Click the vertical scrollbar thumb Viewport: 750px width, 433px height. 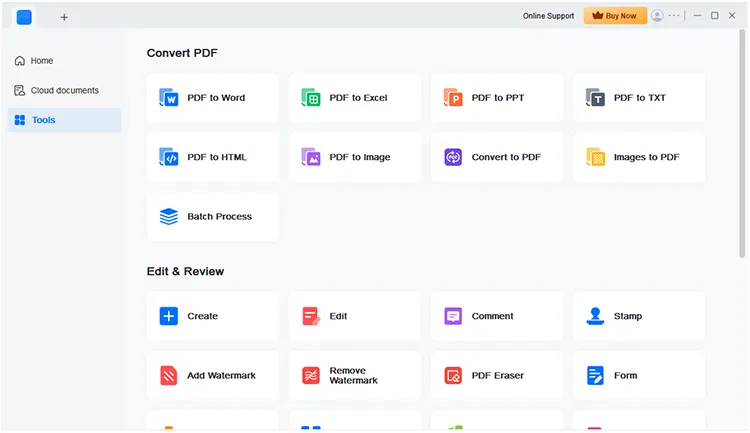click(x=742, y=144)
